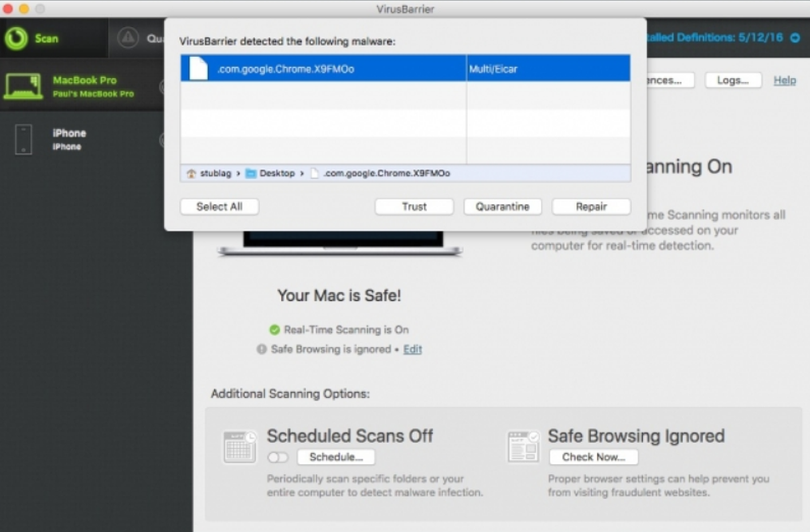Click stublag in the path bar

[x=215, y=173]
